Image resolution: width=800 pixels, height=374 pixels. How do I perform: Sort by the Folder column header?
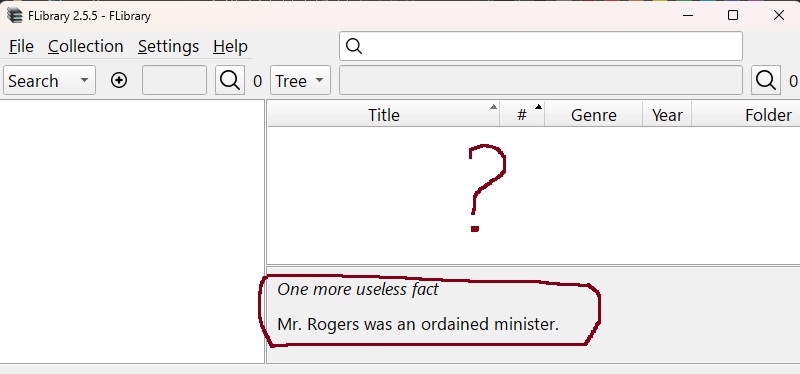point(746,114)
